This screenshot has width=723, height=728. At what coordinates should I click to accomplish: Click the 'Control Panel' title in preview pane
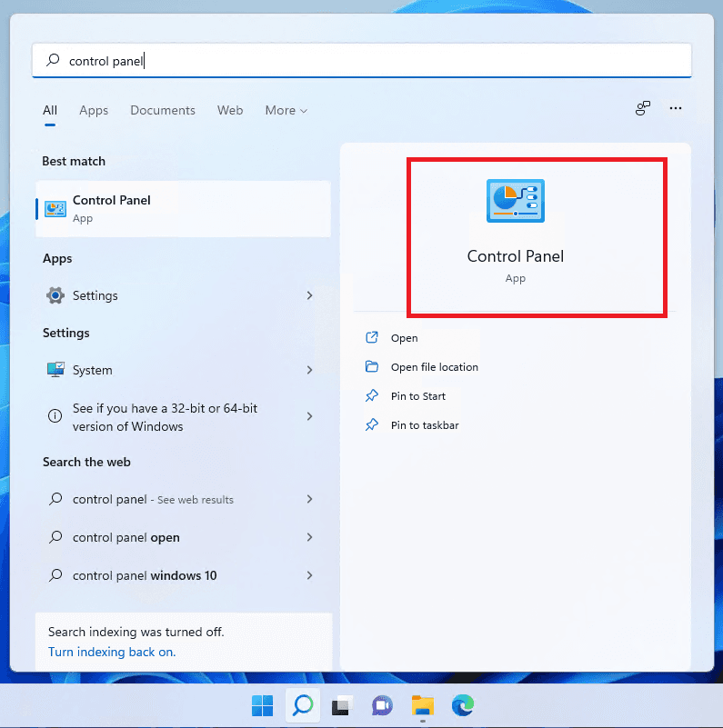(516, 256)
